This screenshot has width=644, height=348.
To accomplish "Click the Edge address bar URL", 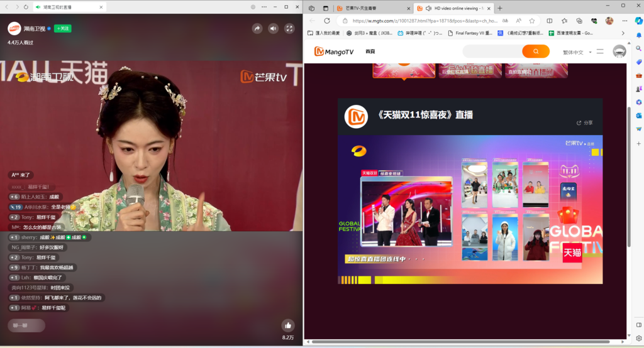I will pos(425,21).
